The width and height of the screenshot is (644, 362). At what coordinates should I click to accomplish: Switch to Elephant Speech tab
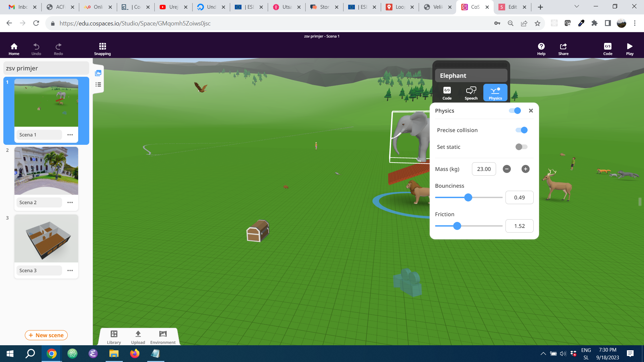pyautogui.click(x=471, y=93)
